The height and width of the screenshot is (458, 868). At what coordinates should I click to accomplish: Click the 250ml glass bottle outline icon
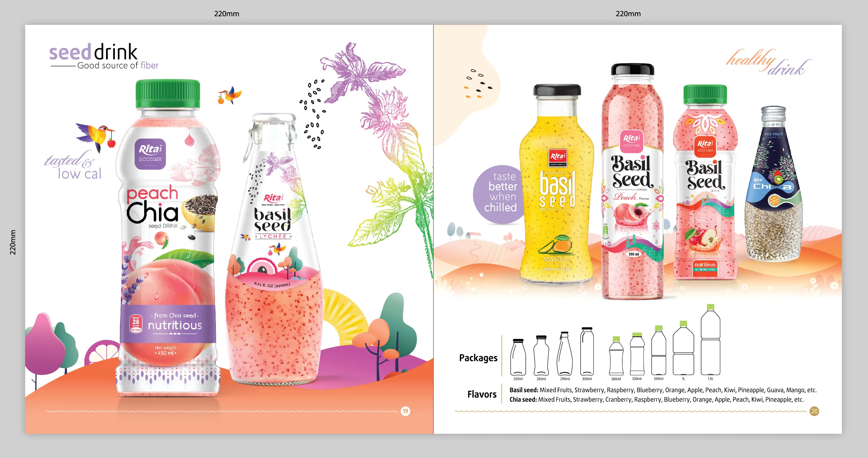518,358
